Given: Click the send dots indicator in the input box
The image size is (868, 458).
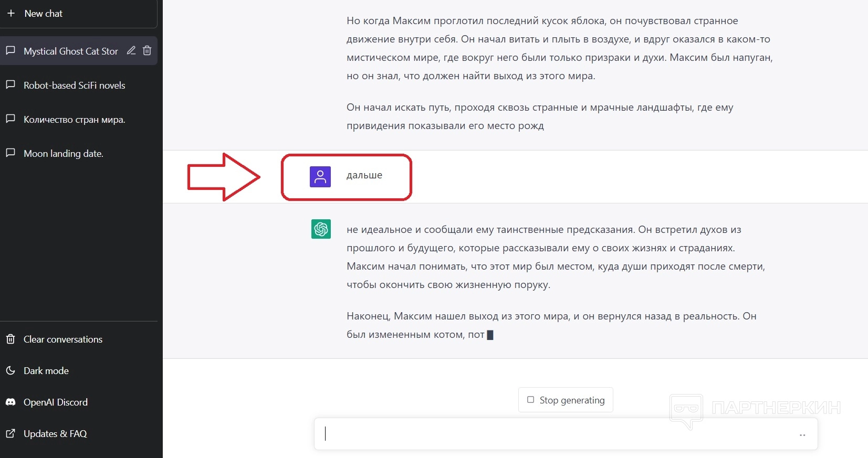Looking at the screenshot, I should tap(802, 435).
